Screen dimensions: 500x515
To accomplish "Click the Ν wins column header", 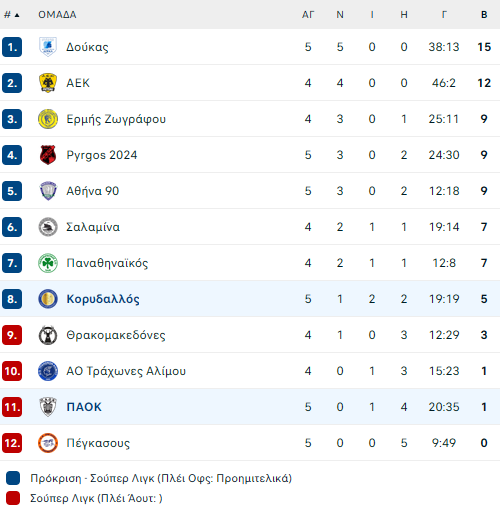I will (340, 15).
